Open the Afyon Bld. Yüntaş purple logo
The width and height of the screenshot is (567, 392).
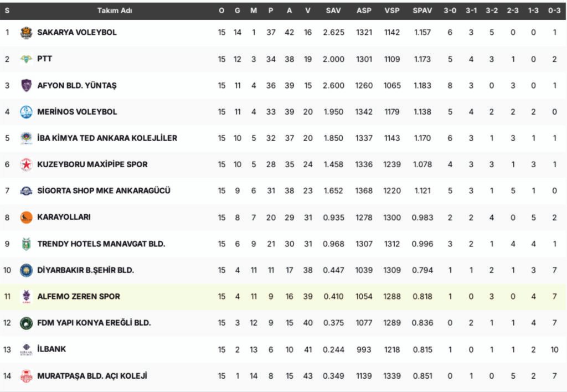coord(26,85)
